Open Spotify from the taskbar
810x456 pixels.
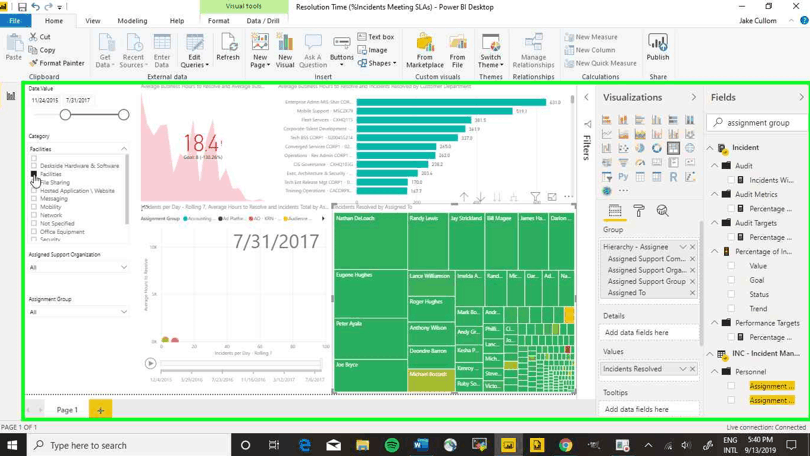(392, 445)
